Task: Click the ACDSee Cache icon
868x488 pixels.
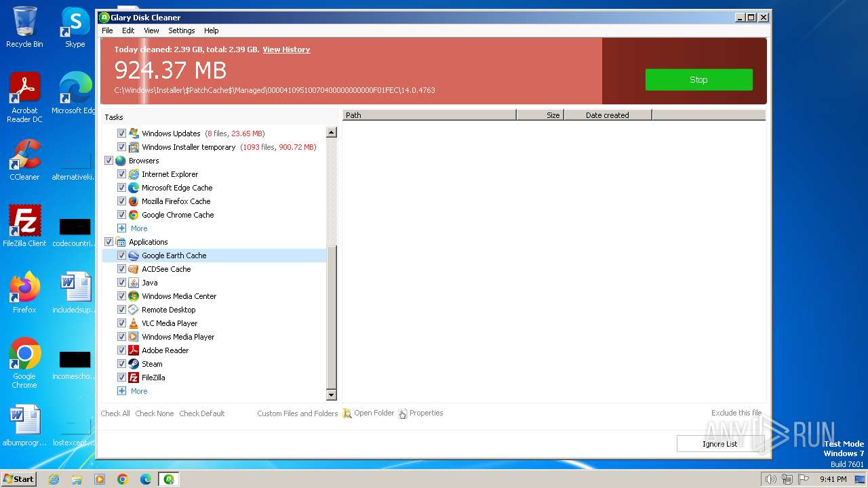Action: pyautogui.click(x=134, y=269)
